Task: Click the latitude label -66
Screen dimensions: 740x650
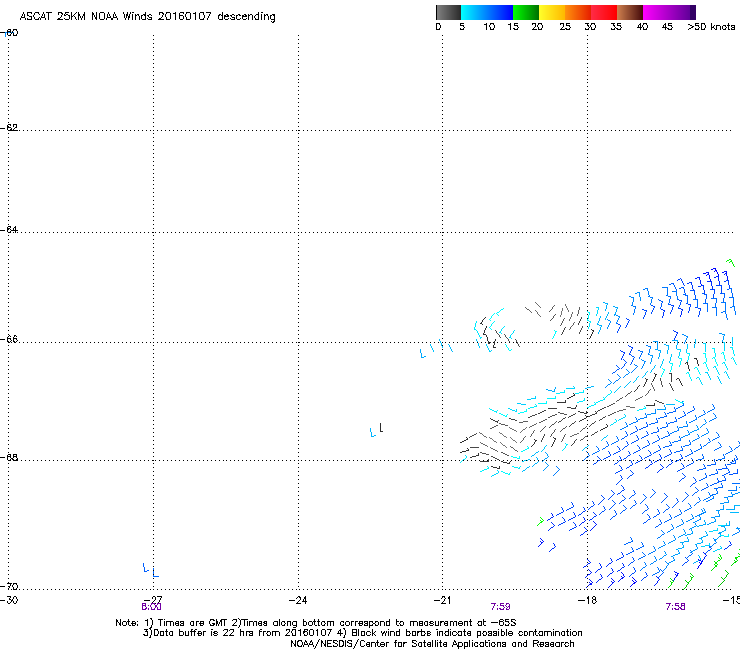Action: (x=10, y=339)
